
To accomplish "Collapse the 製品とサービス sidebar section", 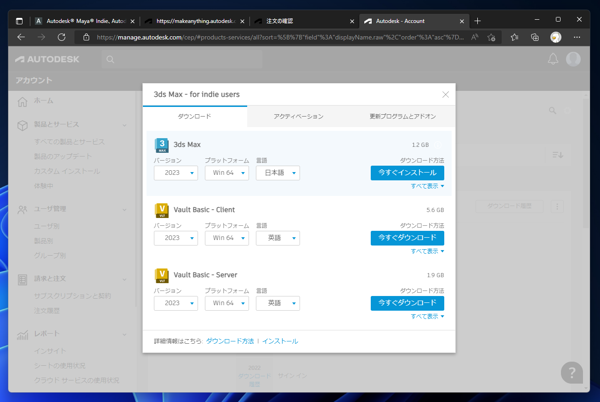I will tap(124, 125).
